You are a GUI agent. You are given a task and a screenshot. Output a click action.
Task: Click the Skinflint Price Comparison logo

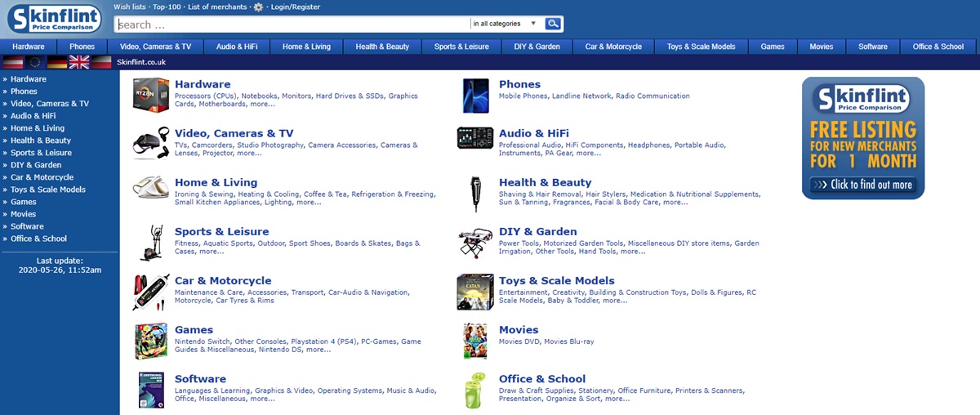coord(54,19)
